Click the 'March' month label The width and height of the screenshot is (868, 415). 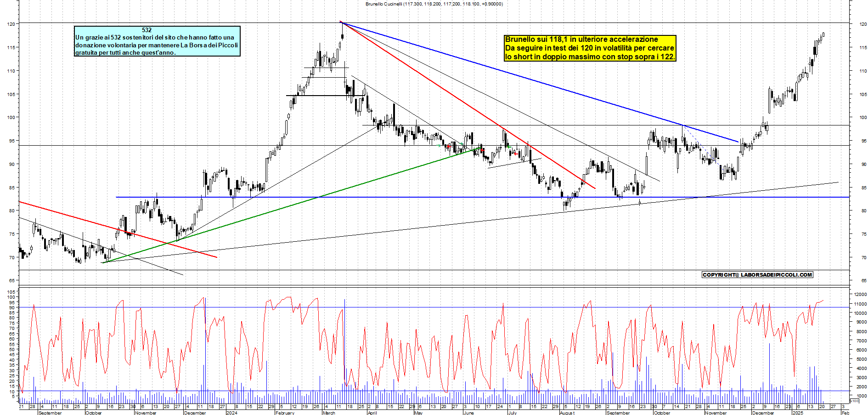click(329, 412)
